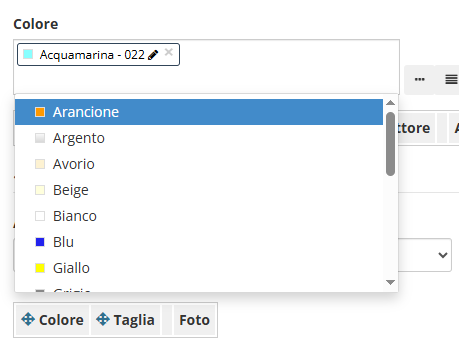Viewport: 459px width, 361px height.
Task: Click the orange Arancione swatch
Action: (x=40, y=112)
